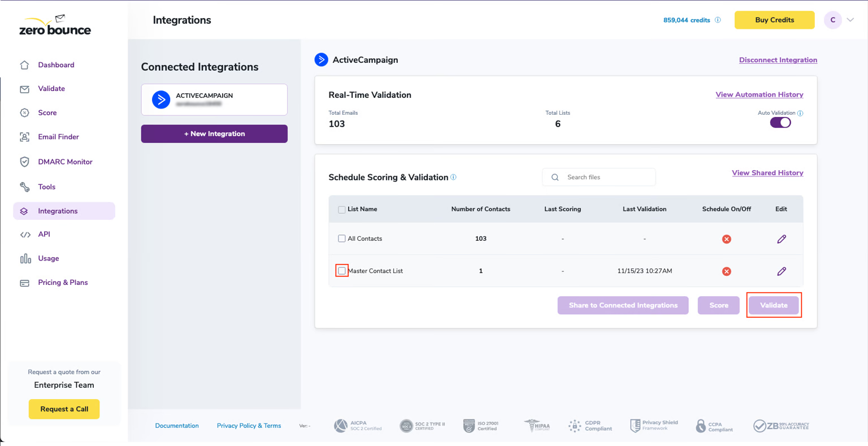The image size is (868, 446).
Task: Click the Validate button below table
Action: click(774, 305)
